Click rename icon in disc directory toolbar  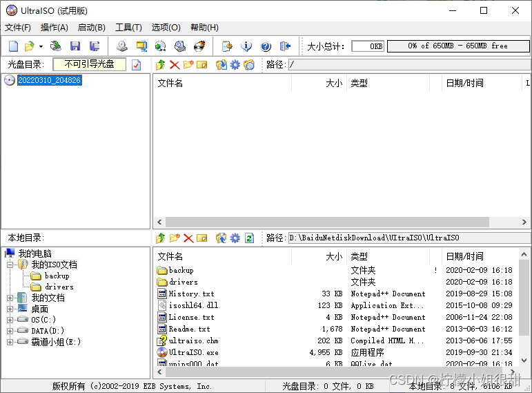(x=202, y=64)
